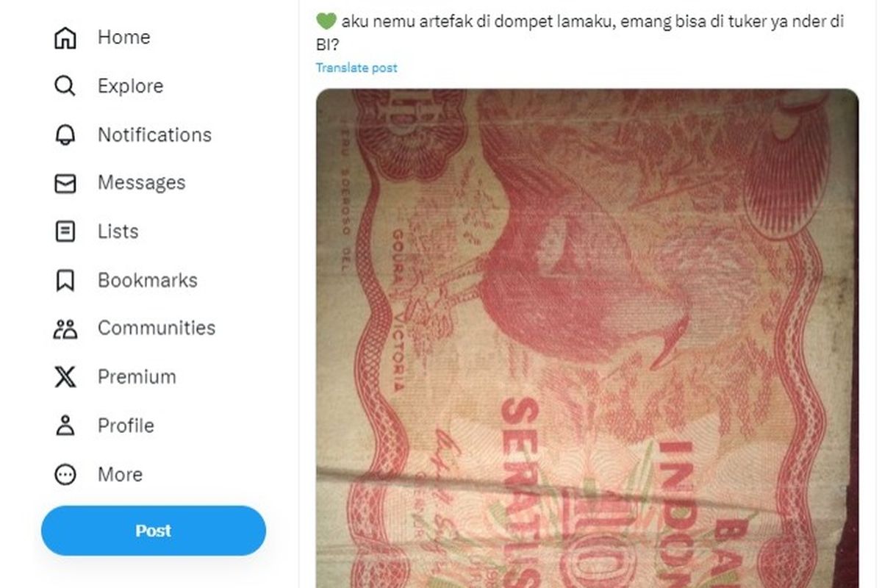Click the post text about artefak
882x588 pixels.
tap(580, 33)
